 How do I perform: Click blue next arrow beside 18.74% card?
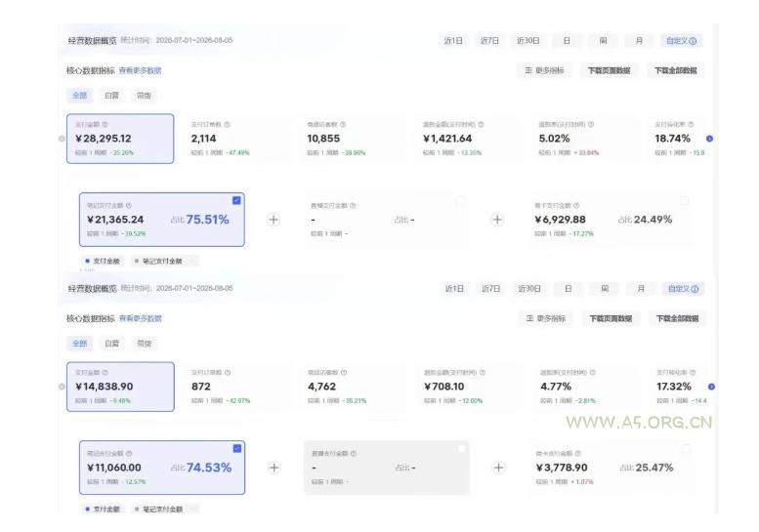coord(709,139)
